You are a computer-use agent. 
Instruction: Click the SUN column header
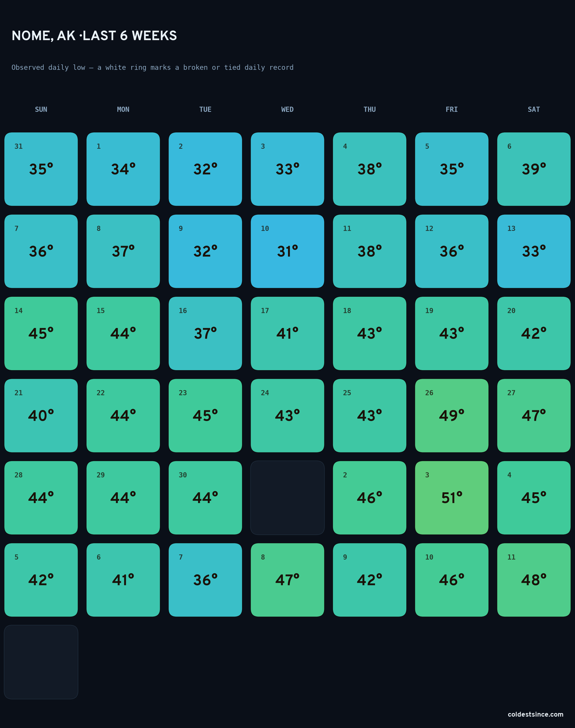41,109
